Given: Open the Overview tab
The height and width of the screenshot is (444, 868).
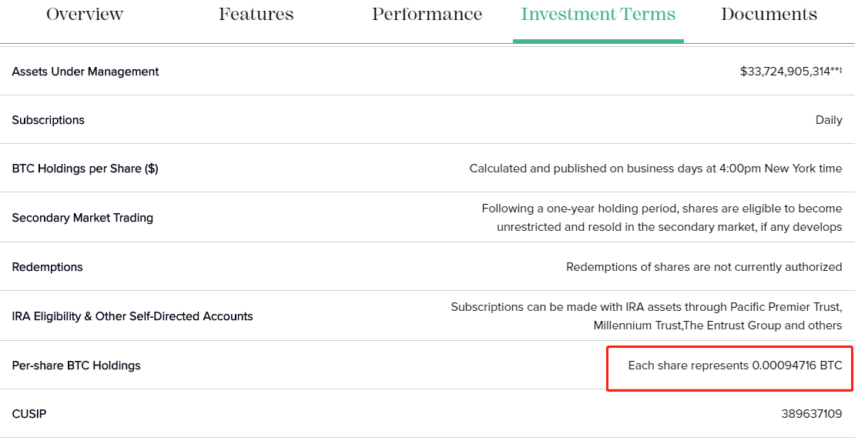Looking at the screenshot, I should click(x=85, y=15).
